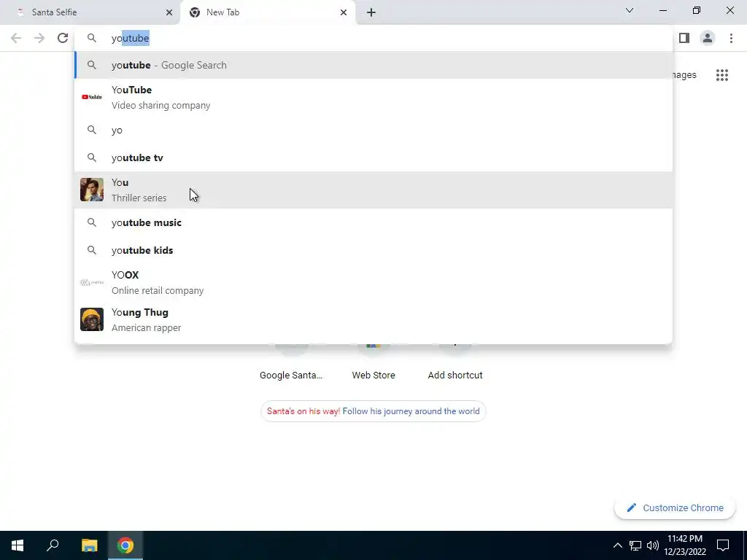Select the 'yo' search suggestion
The height and width of the screenshot is (560, 747).
[373, 130]
